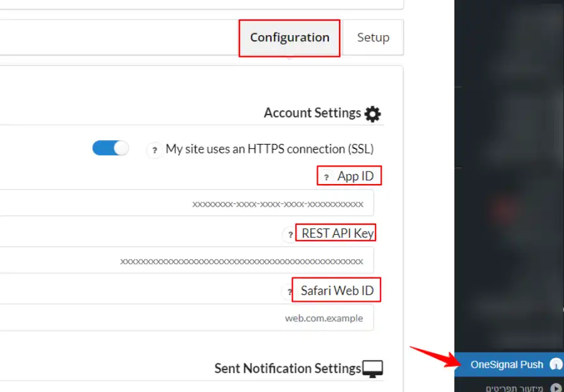The image size is (564, 392).
Task: Show help tooltip for App ID
Action: coord(326,177)
